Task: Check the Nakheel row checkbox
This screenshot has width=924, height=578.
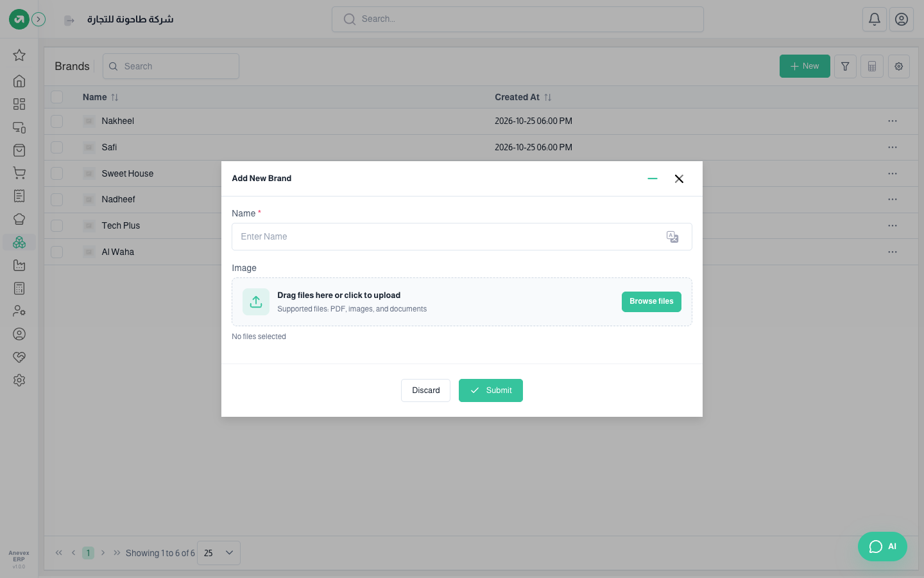Action: 57,121
